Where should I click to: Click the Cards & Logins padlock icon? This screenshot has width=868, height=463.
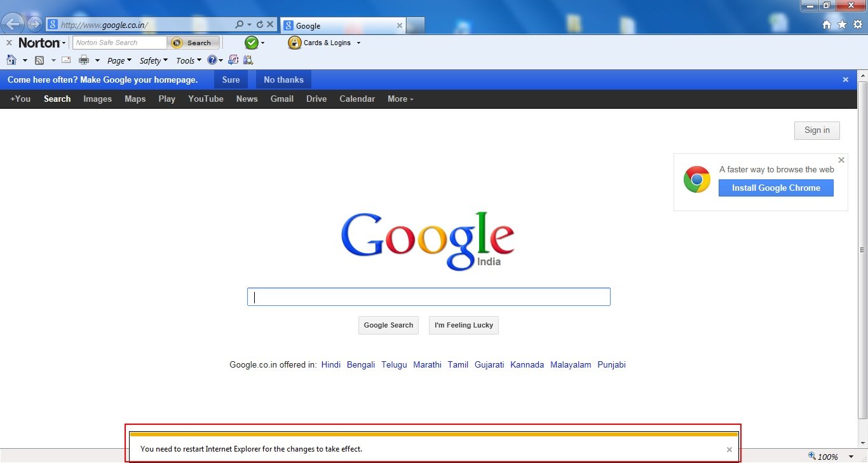click(x=294, y=43)
